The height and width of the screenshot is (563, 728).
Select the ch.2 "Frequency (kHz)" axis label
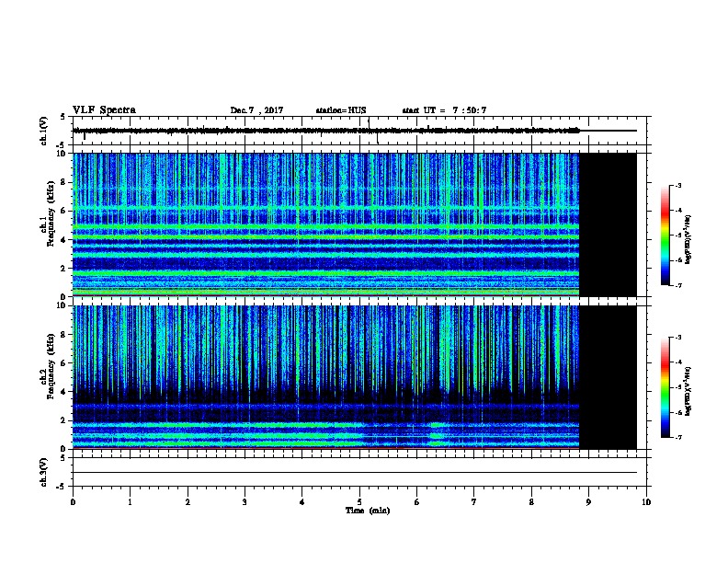[51, 366]
